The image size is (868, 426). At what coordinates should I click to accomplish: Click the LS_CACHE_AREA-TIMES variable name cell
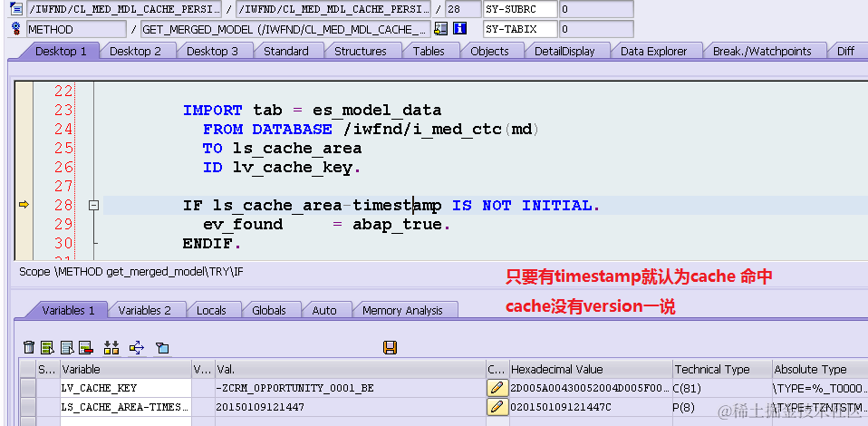(x=126, y=407)
